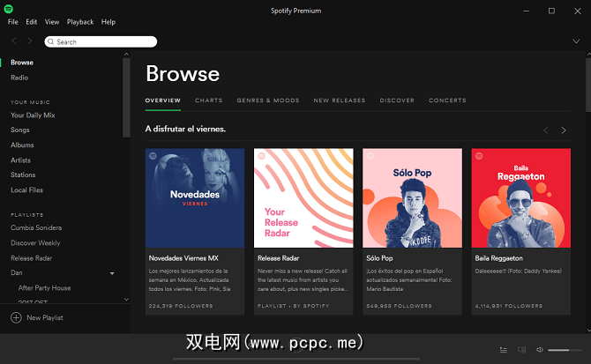
Task: Open the Sólo Pop cover art
Action: coord(412,198)
